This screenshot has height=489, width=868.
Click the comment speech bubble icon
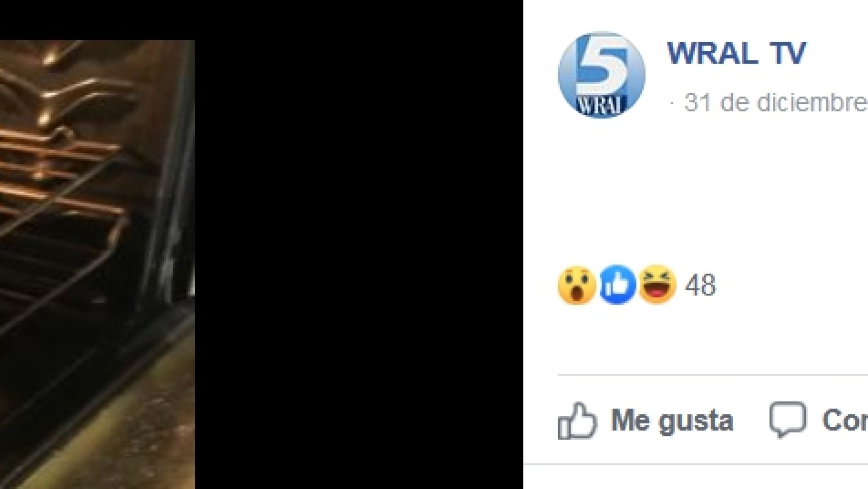pyautogui.click(x=788, y=420)
